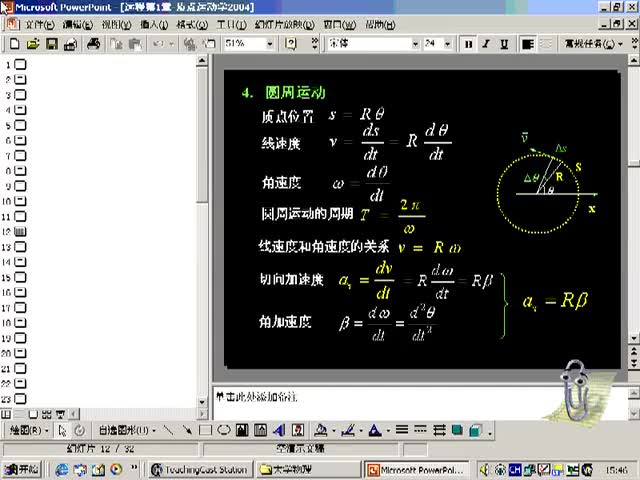Viewport: 640px width, 480px height.
Task: Start slide show from view buttons
Action: 60,414
